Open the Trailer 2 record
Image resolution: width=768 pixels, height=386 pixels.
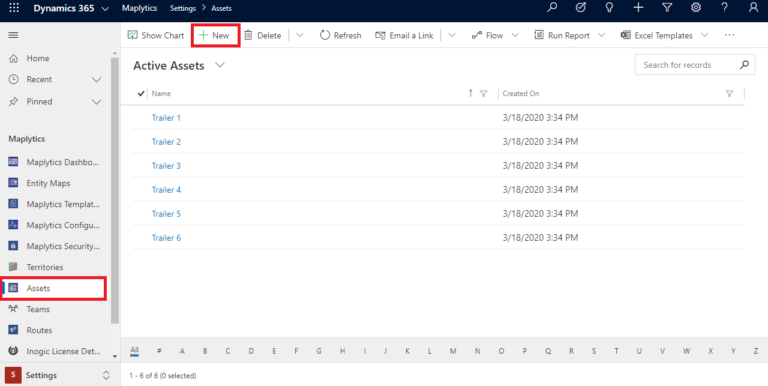(166, 142)
